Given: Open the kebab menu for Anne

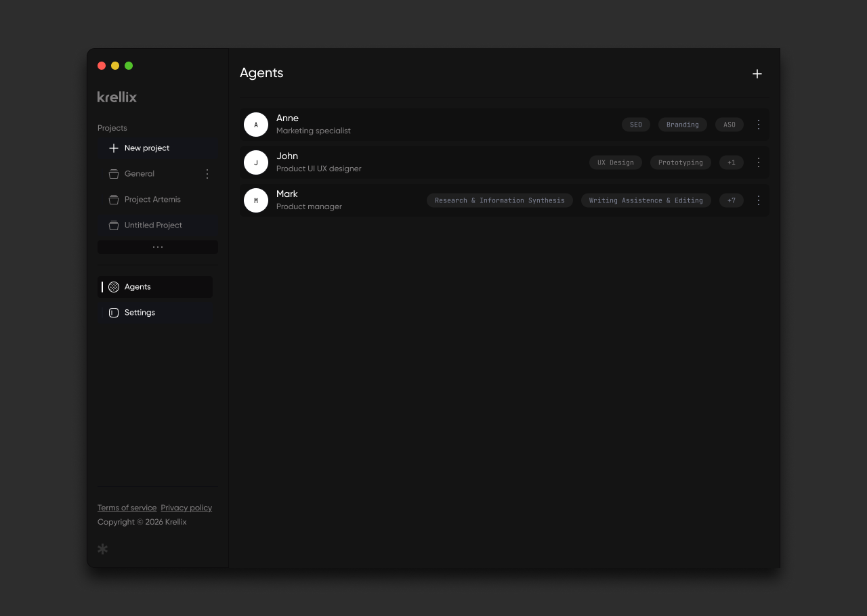Looking at the screenshot, I should (759, 125).
